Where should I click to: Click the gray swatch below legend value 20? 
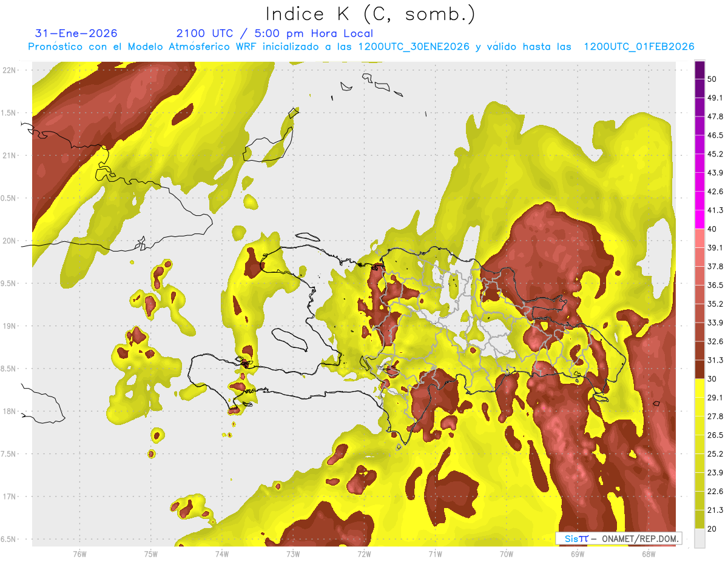tap(699, 538)
